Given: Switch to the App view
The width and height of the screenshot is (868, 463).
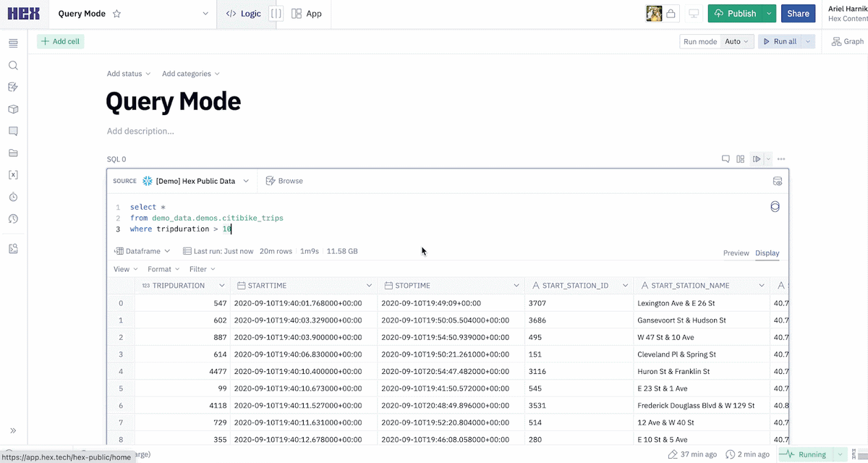Looking at the screenshot, I should [307, 14].
